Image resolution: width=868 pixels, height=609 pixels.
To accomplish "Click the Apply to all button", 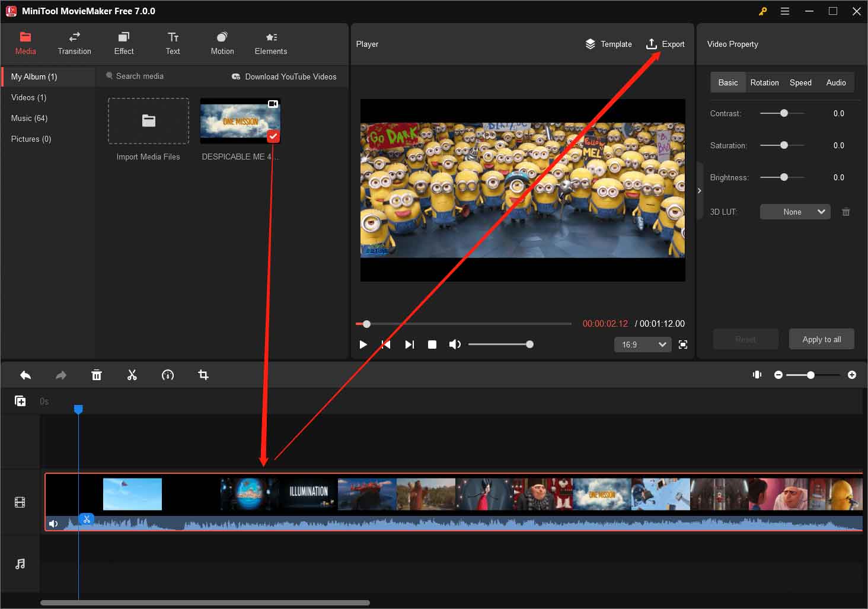I will click(821, 339).
